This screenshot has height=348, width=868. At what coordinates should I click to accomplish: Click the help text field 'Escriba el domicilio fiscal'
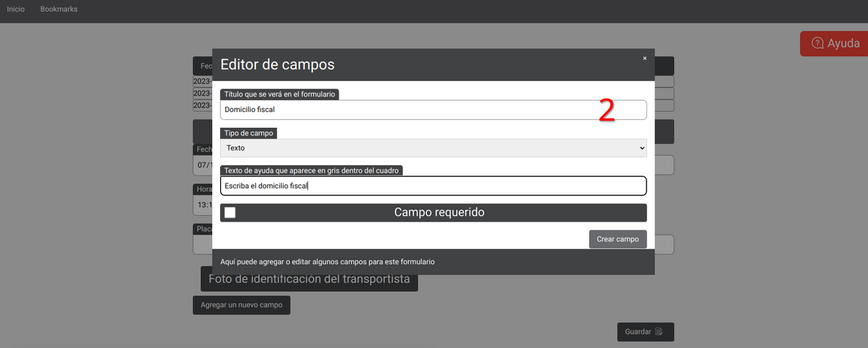coord(433,186)
